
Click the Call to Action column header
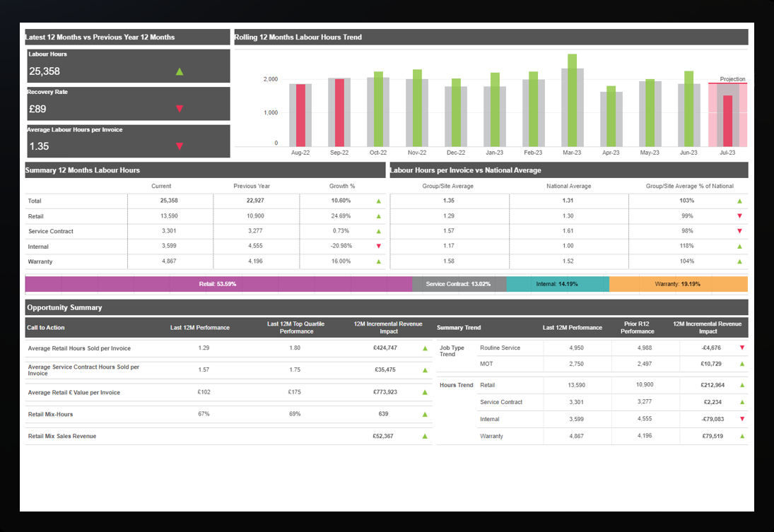tap(47, 328)
